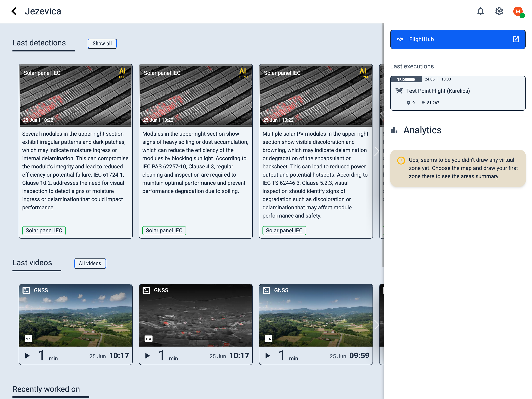Click the execution time 18:33
This screenshot has height=399, width=532.
[446, 79]
